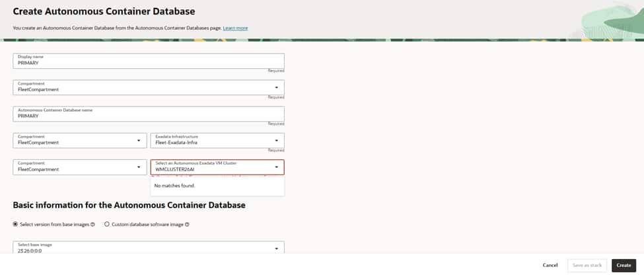644x275 pixels.
Task: Click into the Display name field
Action: (149, 61)
